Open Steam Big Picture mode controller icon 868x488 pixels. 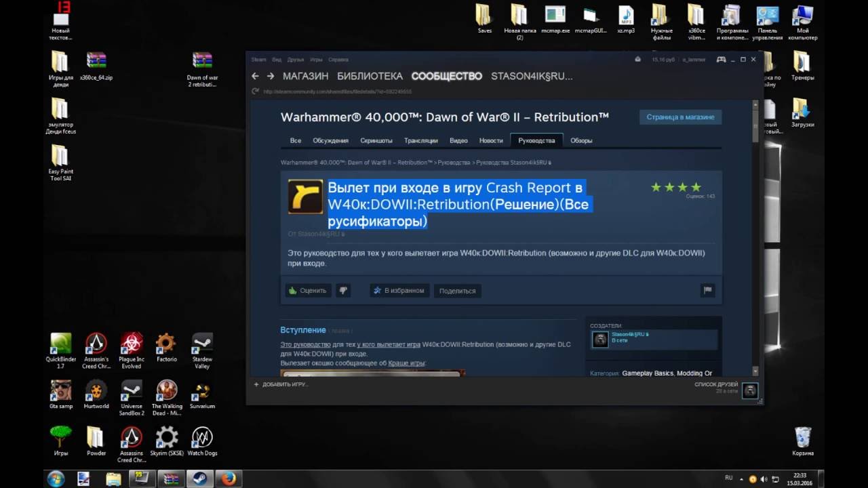coord(722,60)
